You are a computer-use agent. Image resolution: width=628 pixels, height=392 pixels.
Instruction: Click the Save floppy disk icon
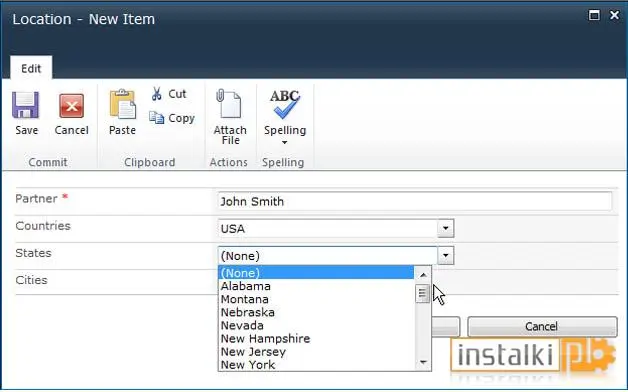pyautogui.click(x=26, y=105)
